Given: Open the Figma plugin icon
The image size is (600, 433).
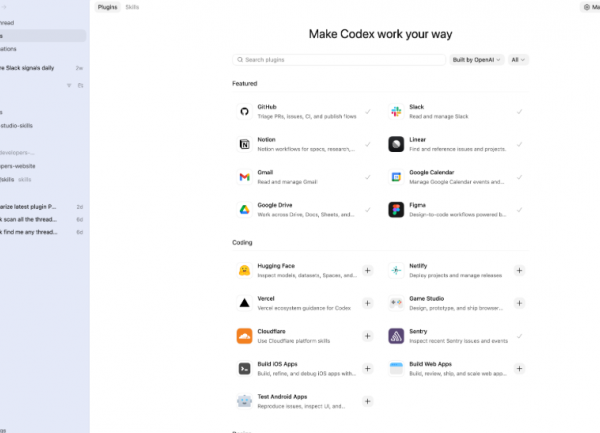Looking at the screenshot, I should point(396,210).
